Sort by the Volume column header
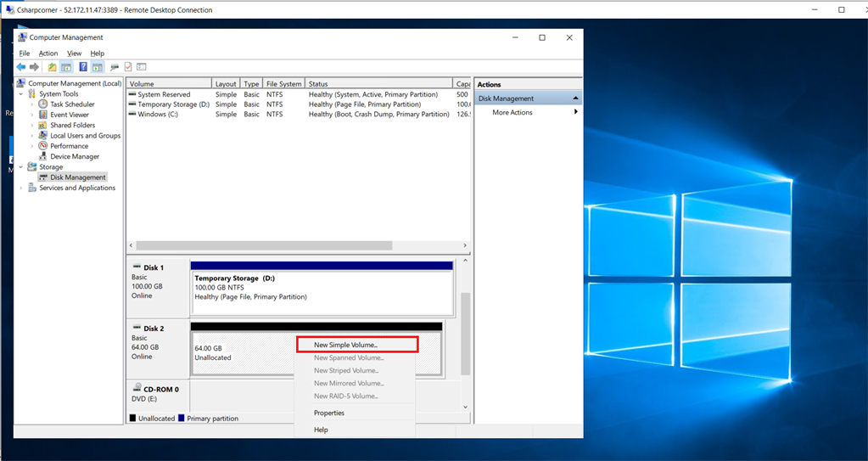Screen dimensions: 868x461 pyautogui.click(x=169, y=84)
